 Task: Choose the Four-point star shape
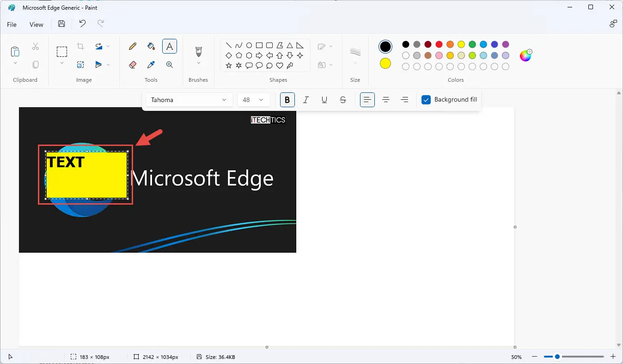click(300, 55)
